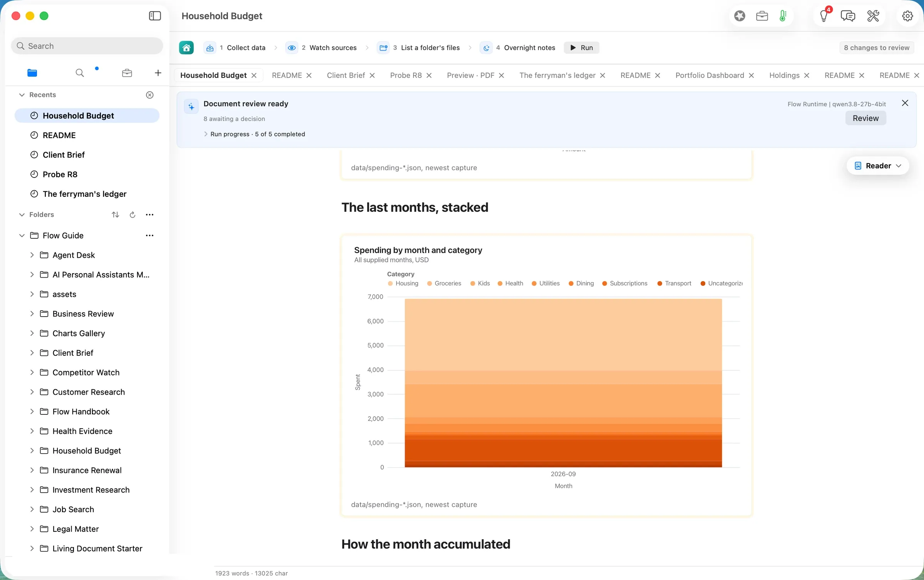Expand the Charts Gallery folder
The width and height of the screenshot is (924, 580).
[32, 333]
